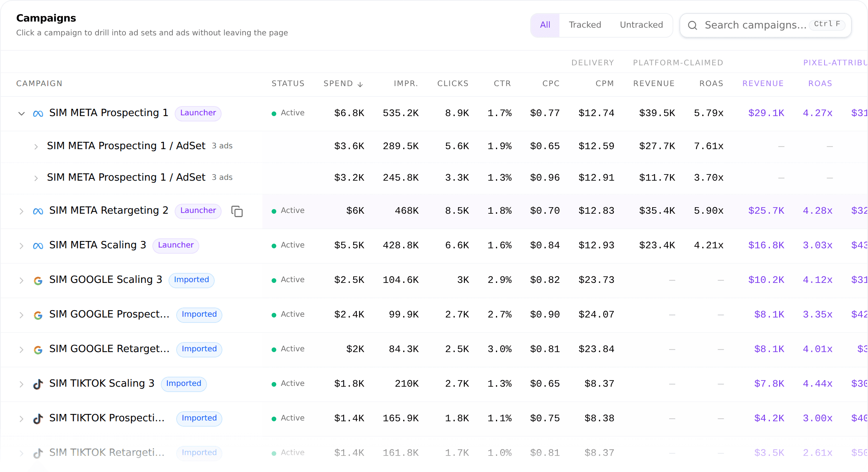This screenshot has width=868, height=472.
Task: Click the Meta logo beside SIM META Retargeting 2
Action: [38, 211]
